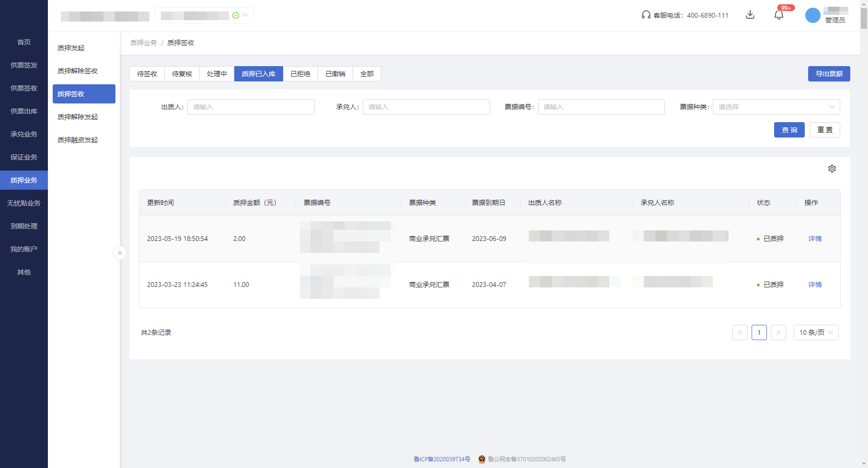Viewport: 868px width, 468px height.
Task: Go to previous page arrow
Action: coord(740,332)
